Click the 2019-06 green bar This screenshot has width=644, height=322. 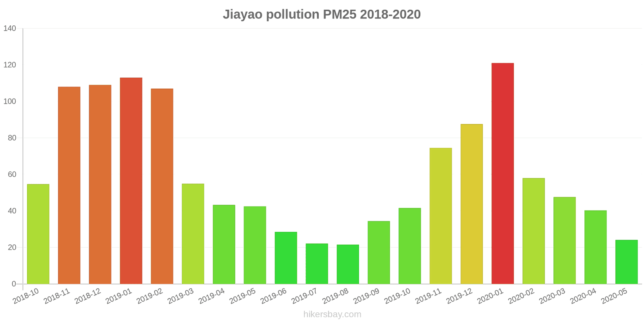pyautogui.click(x=286, y=258)
